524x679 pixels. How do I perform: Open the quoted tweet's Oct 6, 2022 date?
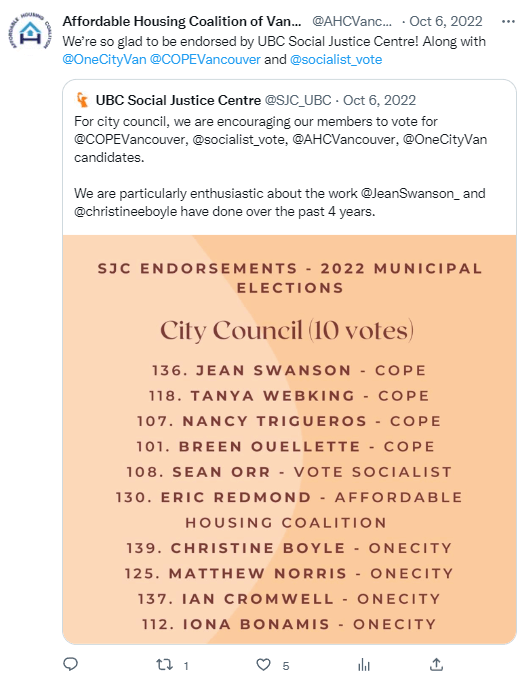coord(379,100)
